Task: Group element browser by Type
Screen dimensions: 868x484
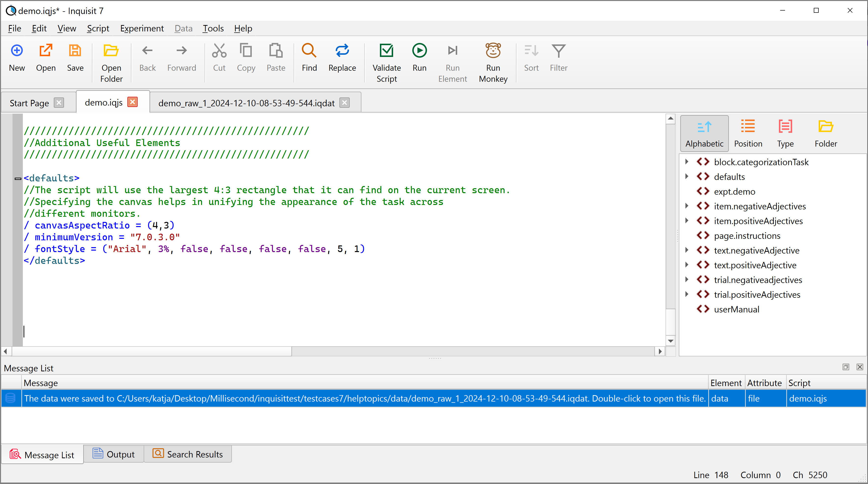Action: pyautogui.click(x=786, y=134)
